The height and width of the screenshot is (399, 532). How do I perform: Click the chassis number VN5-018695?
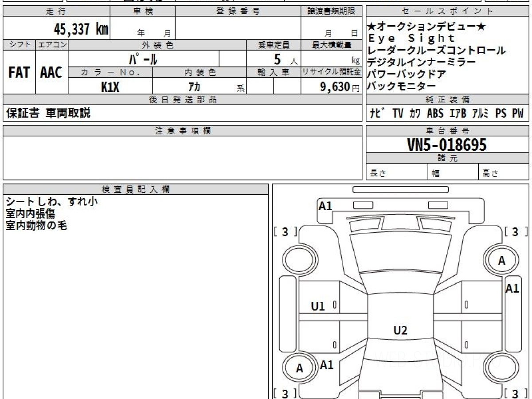point(447,145)
